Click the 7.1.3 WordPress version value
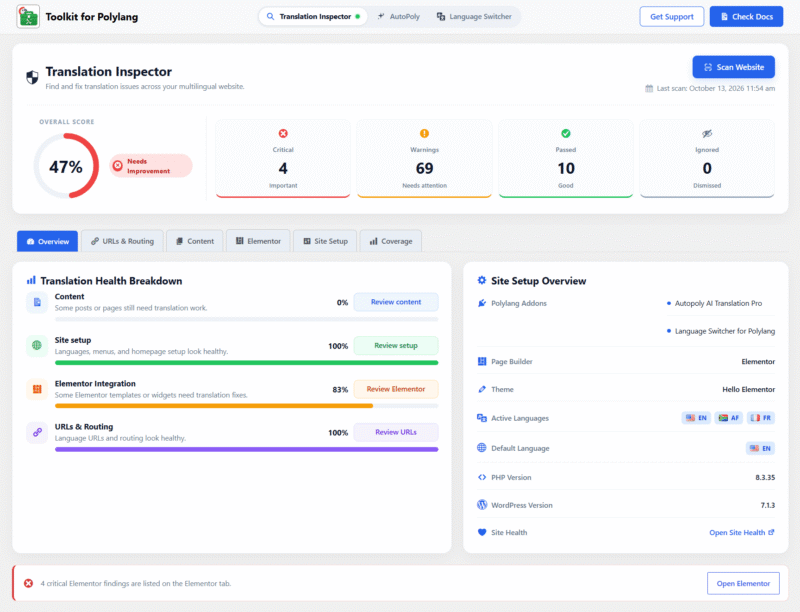Screen dimensions: 800x612 (767, 505)
